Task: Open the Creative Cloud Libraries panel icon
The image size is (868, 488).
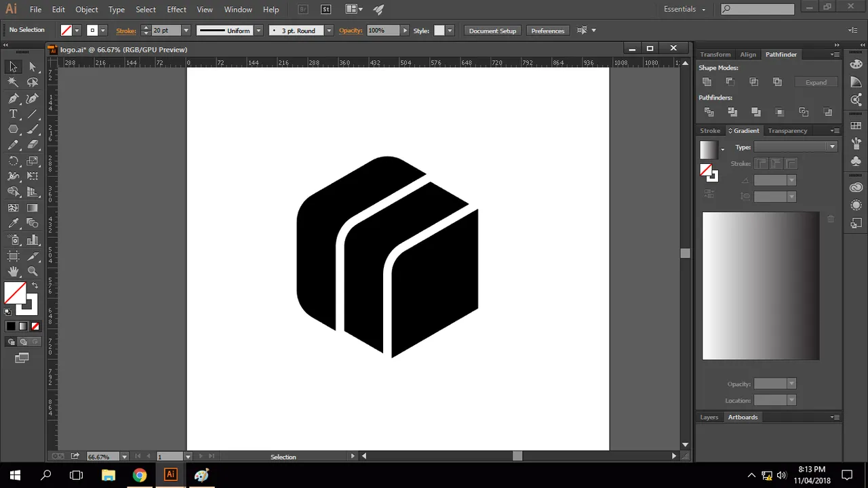Action: coord(856,188)
